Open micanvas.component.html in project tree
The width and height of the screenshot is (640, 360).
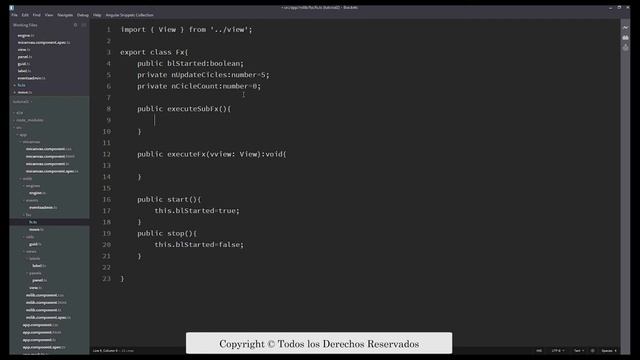pyautogui.click(x=50, y=156)
